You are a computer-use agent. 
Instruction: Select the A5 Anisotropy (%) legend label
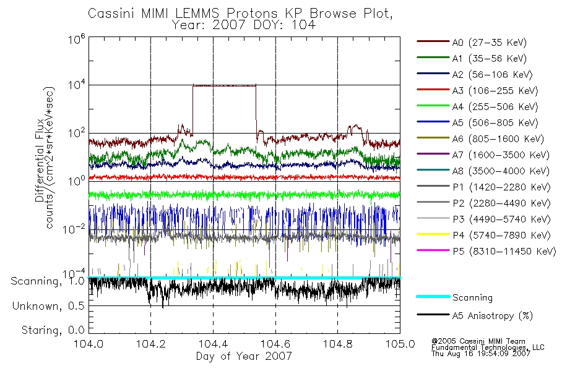(x=493, y=316)
